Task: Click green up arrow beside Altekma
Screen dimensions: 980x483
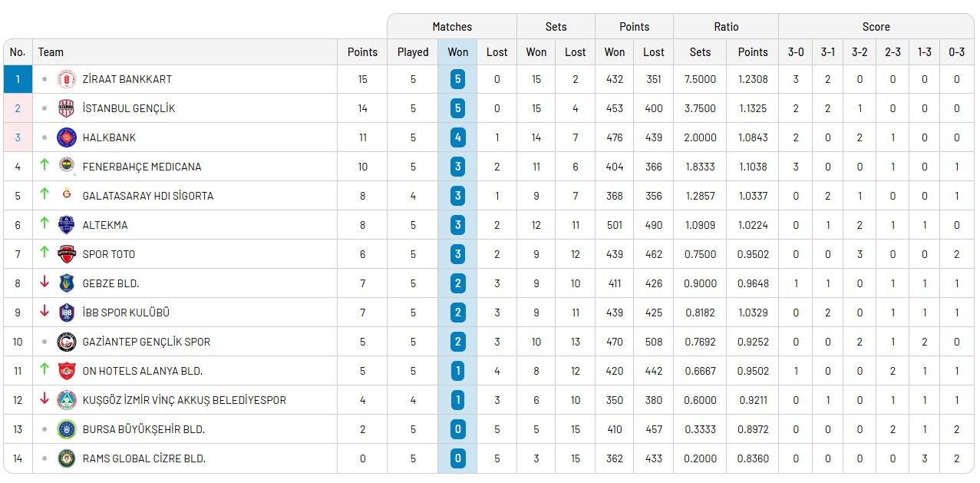Action: click(45, 225)
